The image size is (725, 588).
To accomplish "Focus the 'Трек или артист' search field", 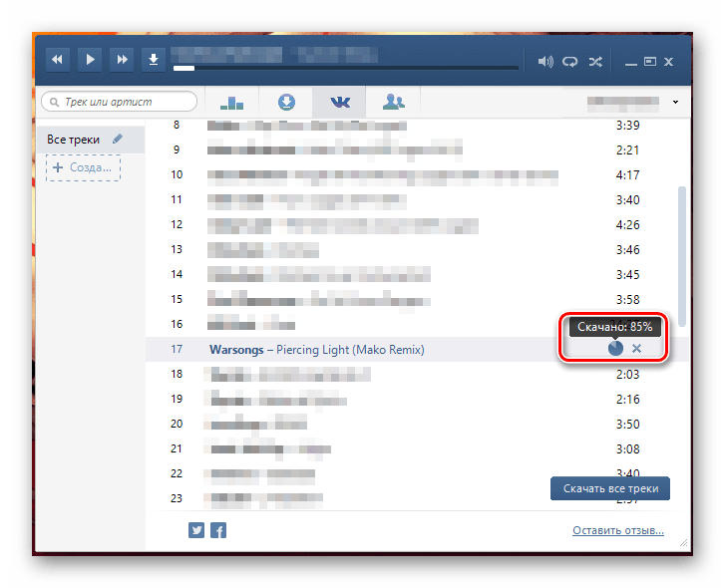I will point(120,102).
